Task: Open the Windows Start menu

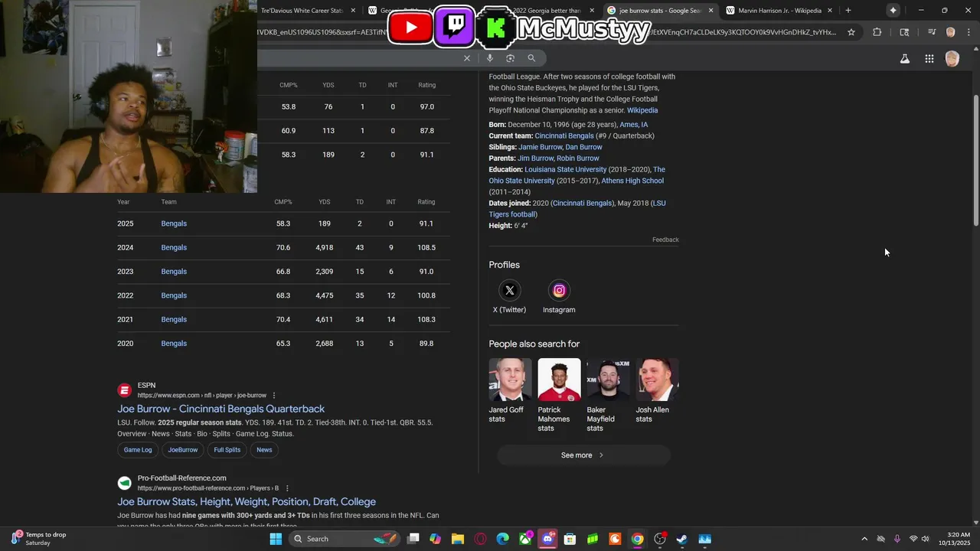Action: pos(276,539)
